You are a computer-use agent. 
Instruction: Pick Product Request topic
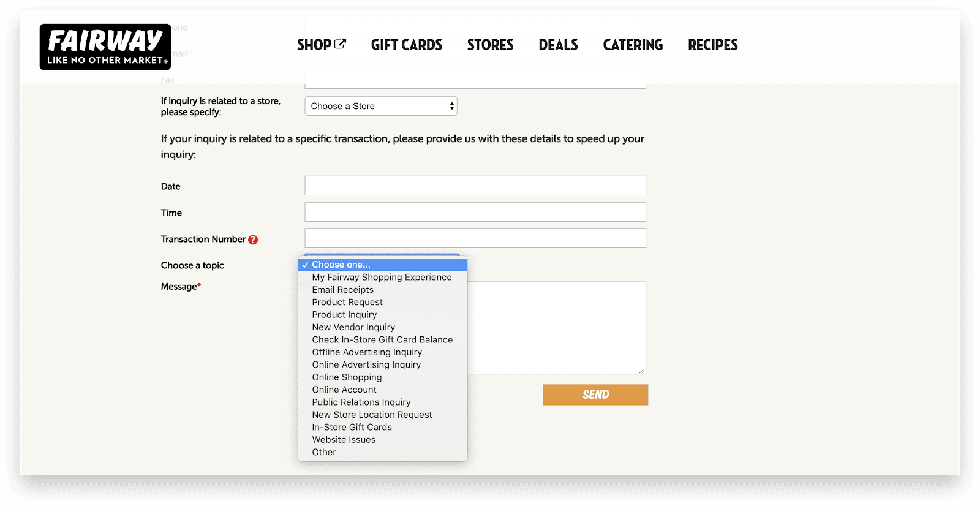(x=383, y=302)
